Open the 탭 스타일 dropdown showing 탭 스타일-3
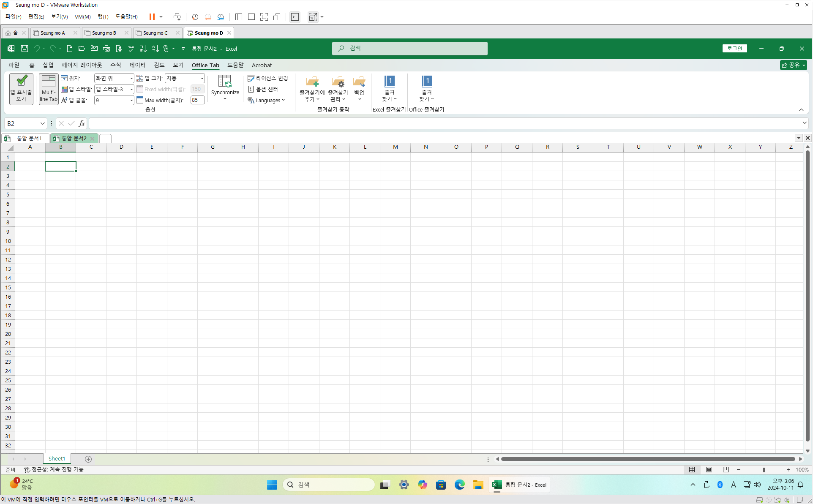This screenshot has height=504, width=813. [x=114, y=89]
